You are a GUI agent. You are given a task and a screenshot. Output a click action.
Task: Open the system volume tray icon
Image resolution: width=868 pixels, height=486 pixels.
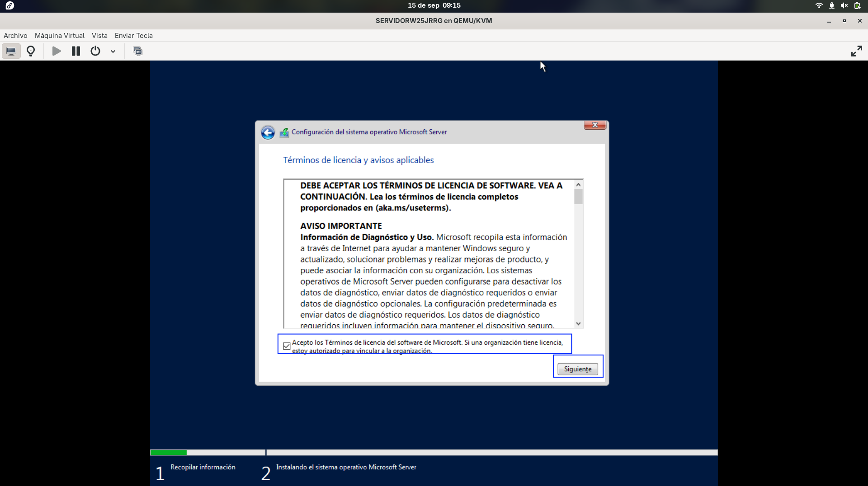click(844, 5)
